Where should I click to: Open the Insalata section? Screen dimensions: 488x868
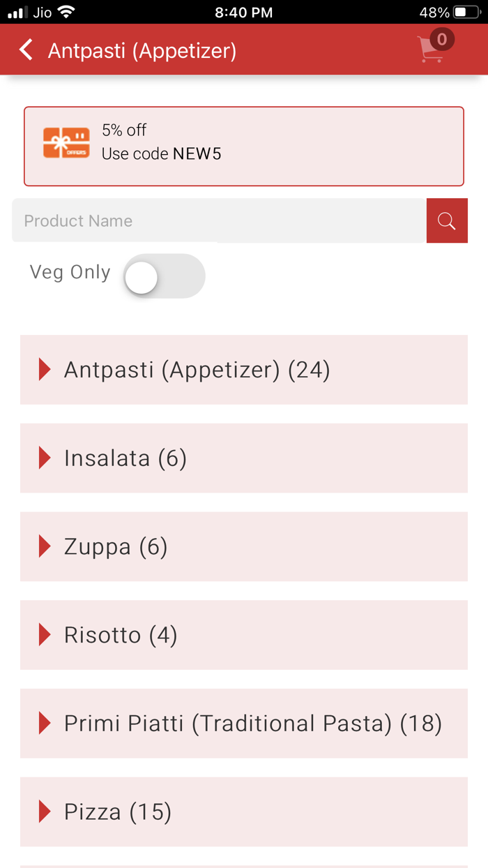(243, 458)
